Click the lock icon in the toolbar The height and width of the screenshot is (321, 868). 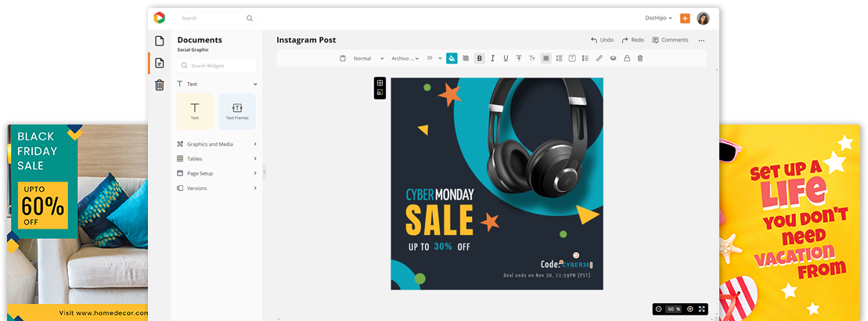[626, 59]
